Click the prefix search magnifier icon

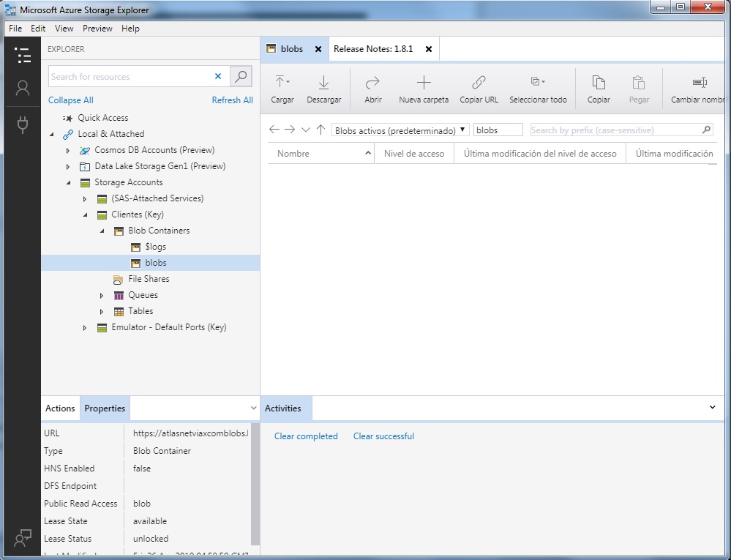tap(706, 130)
